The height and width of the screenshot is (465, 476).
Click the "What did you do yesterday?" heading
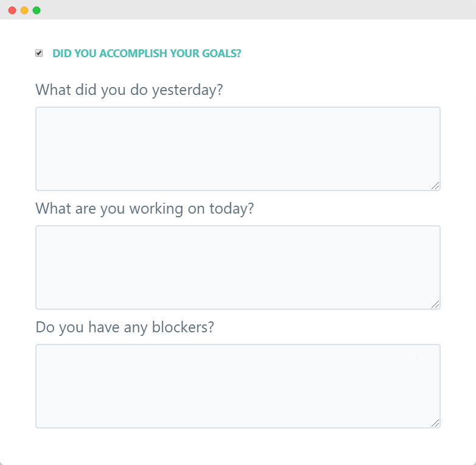click(129, 90)
